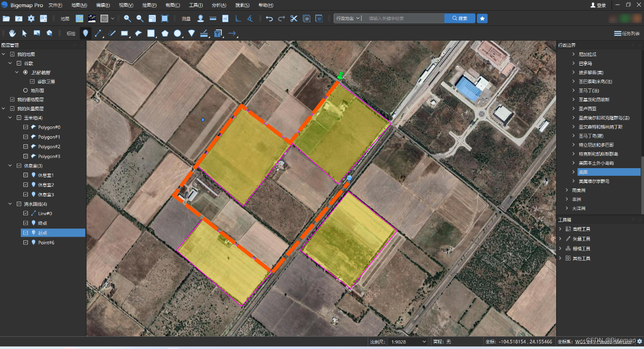Click the redo arrow icon
The image size is (644, 349).
coord(281,18)
